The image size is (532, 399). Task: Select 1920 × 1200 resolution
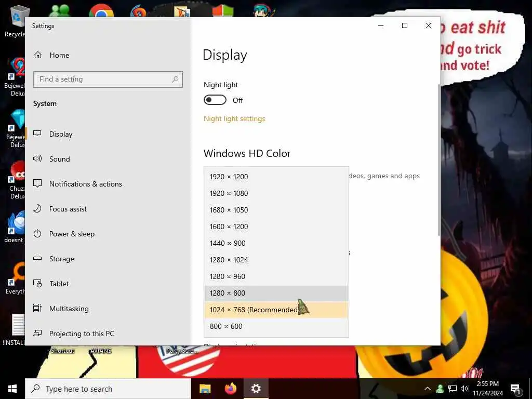276,177
